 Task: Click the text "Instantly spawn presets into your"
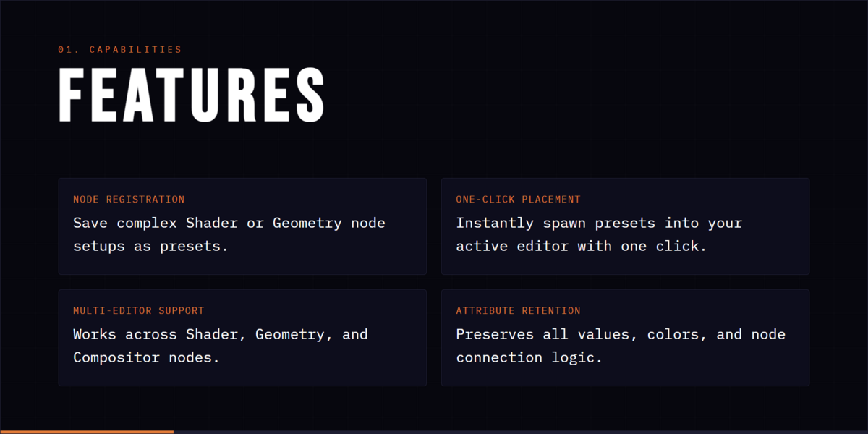599,224
